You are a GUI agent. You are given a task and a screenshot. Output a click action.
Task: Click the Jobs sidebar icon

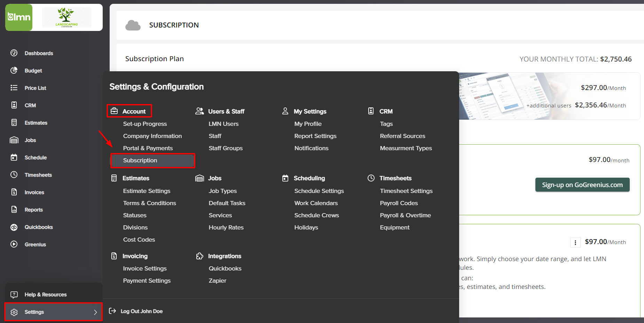pos(14,140)
